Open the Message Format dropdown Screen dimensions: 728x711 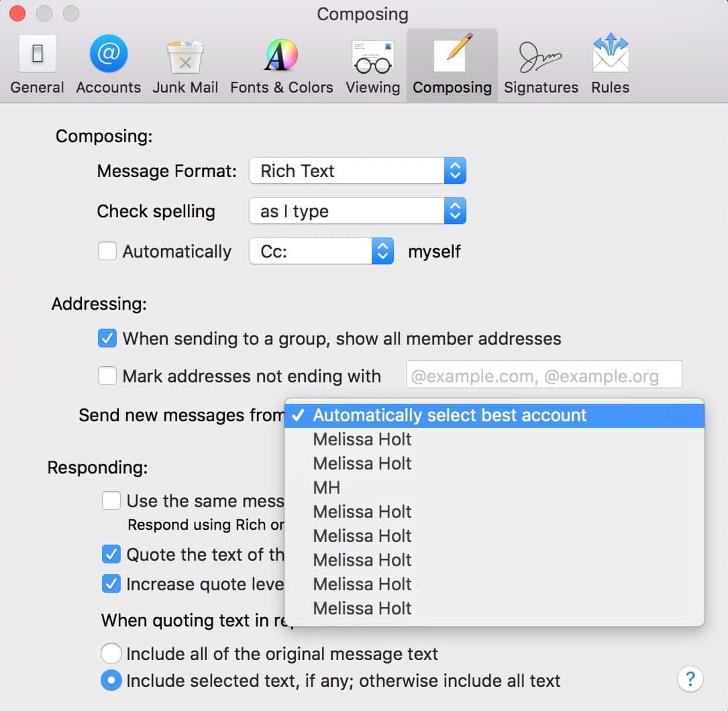[357, 171]
